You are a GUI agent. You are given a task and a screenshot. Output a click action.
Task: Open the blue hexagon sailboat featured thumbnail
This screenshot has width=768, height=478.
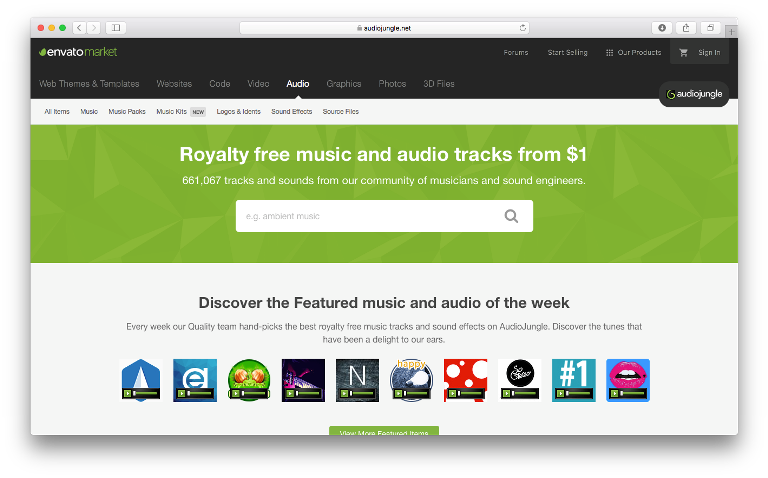141,380
